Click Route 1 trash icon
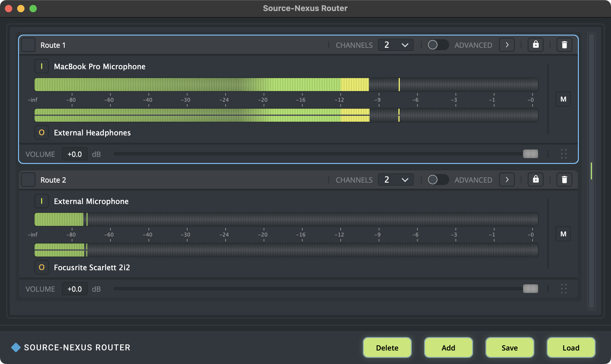This screenshot has height=364, width=611. point(564,45)
